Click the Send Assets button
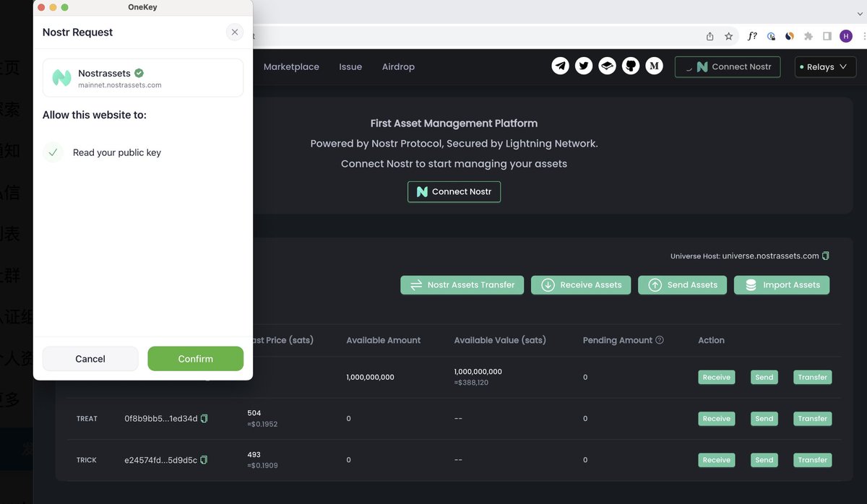 683,285
